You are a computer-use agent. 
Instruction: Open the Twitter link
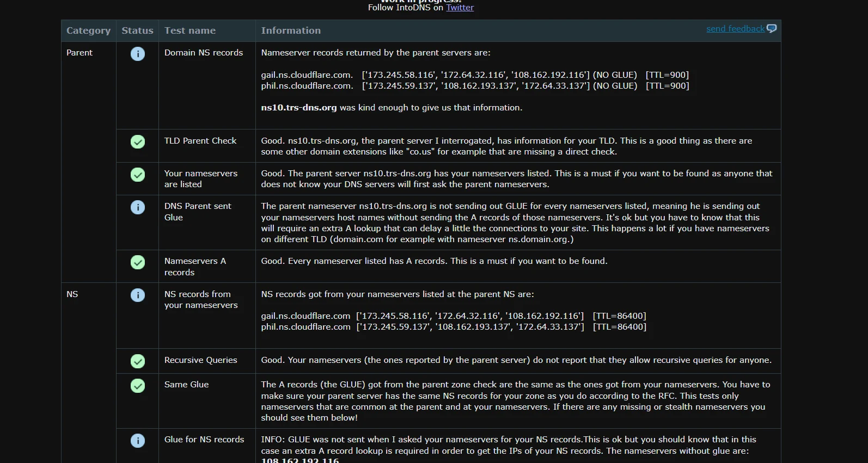(460, 8)
